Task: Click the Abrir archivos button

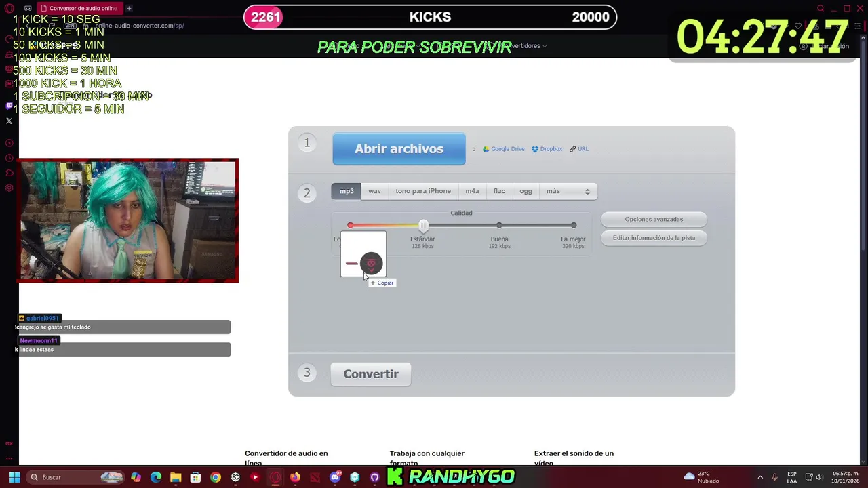Action: [x=399, y=149]
